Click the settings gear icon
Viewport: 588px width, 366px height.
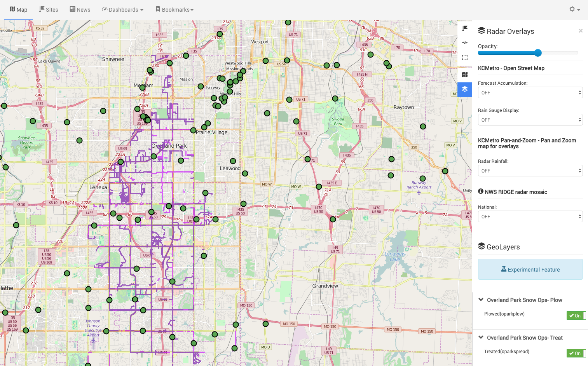tap(572, 9)
